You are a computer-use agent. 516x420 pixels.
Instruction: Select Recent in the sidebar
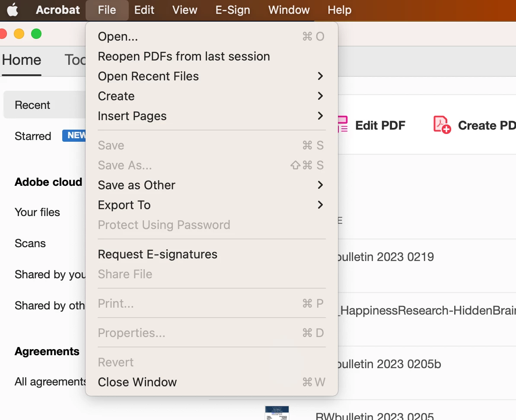click(45, 105)
